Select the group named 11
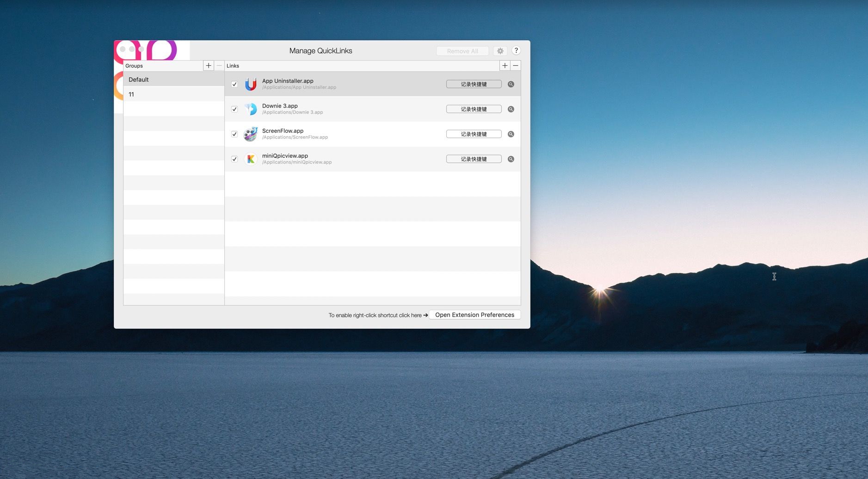Viewport: 868px width, 479px height. point(174,94)
